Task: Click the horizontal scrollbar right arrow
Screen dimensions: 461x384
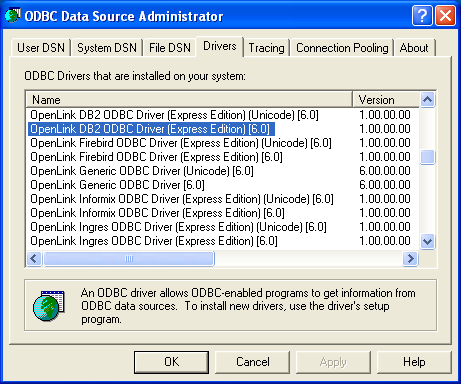Action: 411,258
